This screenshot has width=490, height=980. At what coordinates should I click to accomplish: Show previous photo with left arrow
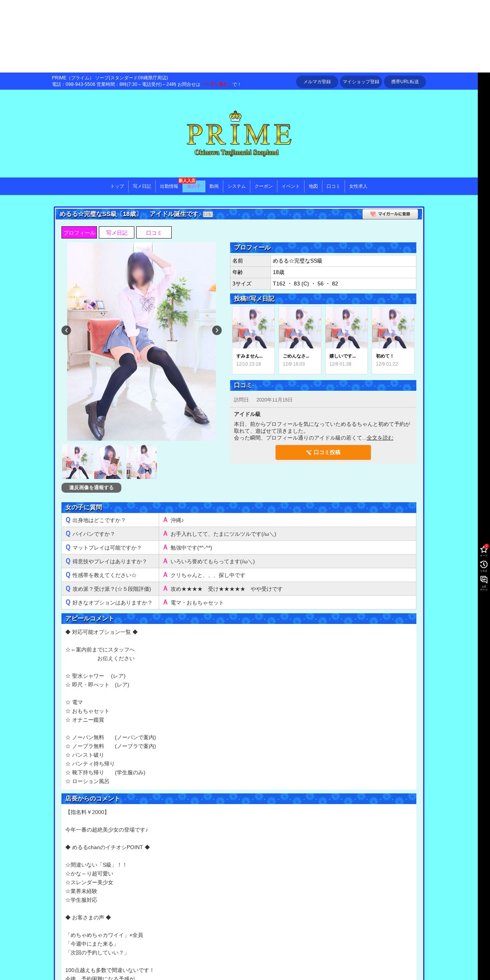(x=66, y=330)
